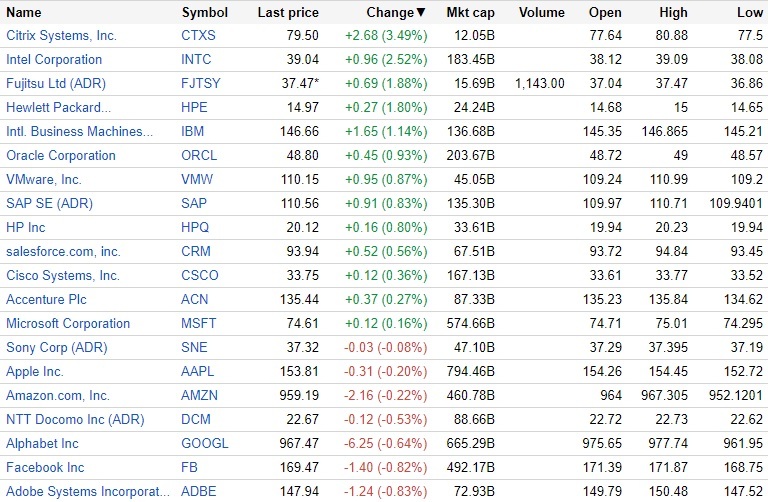Sort by the Change column arrow

(x=420, y=13)
